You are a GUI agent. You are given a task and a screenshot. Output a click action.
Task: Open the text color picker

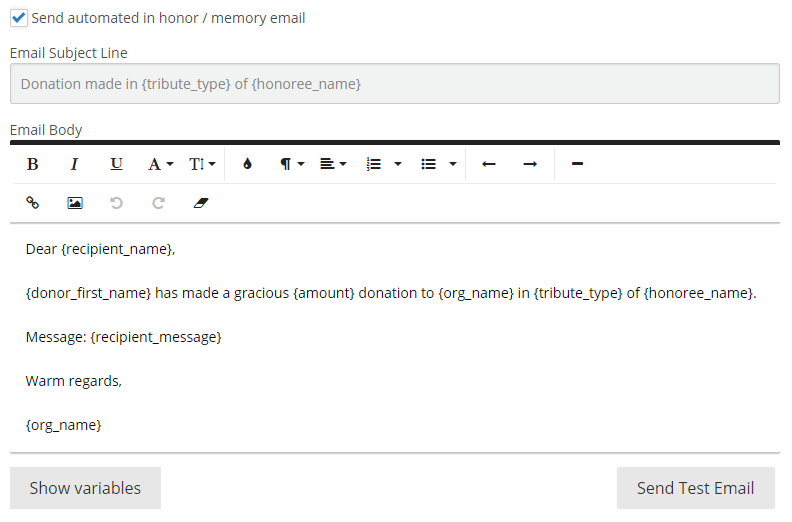click(247, 164)
